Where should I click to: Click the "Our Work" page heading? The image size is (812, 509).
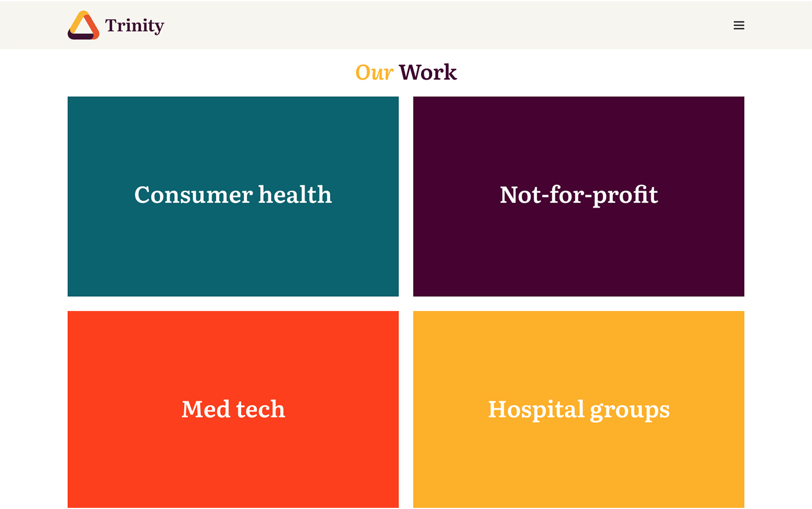406,72
